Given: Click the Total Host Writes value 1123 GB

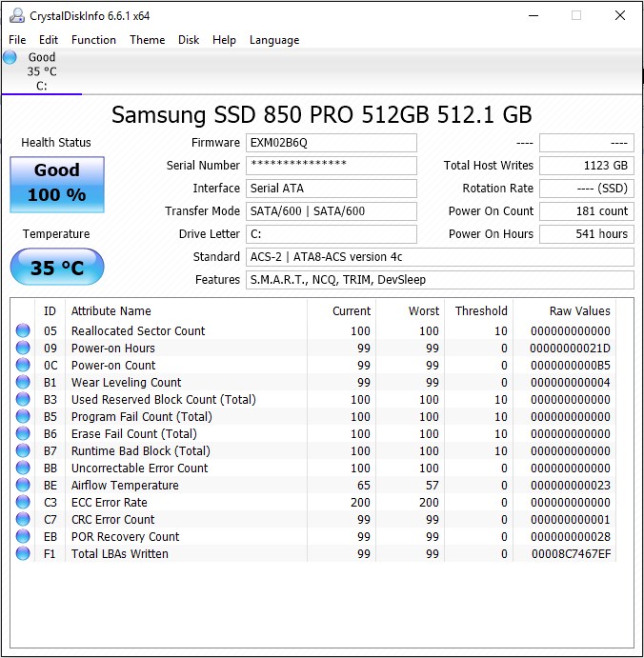Looking at the screenshot, I should pyautogui.click(x=587, y=166).
